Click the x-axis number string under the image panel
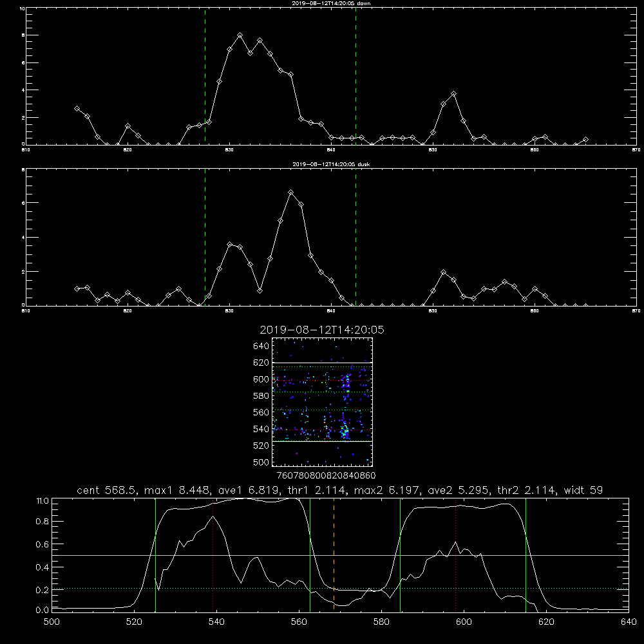The width and height of the screenshot is (644, 644). click(326, 476)
